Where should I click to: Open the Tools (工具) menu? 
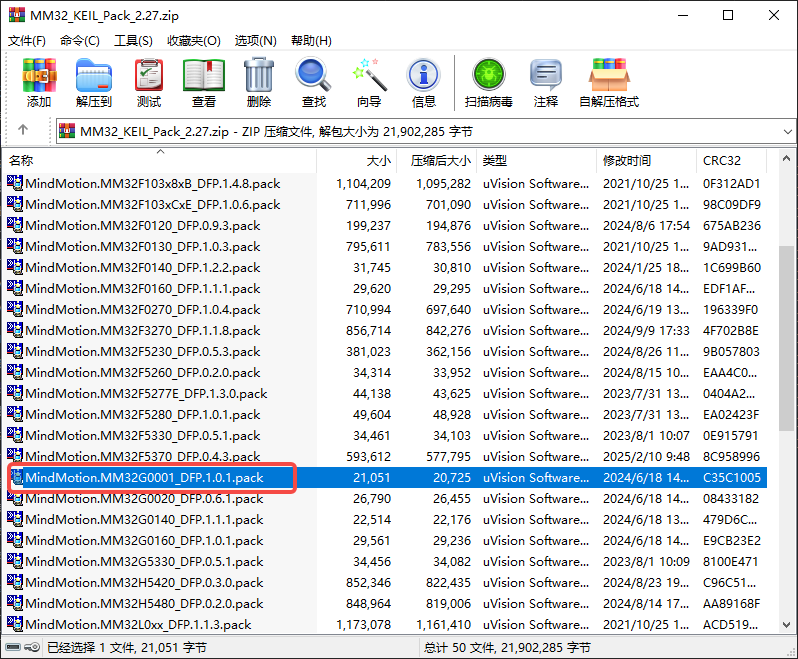tap(133, 40)
